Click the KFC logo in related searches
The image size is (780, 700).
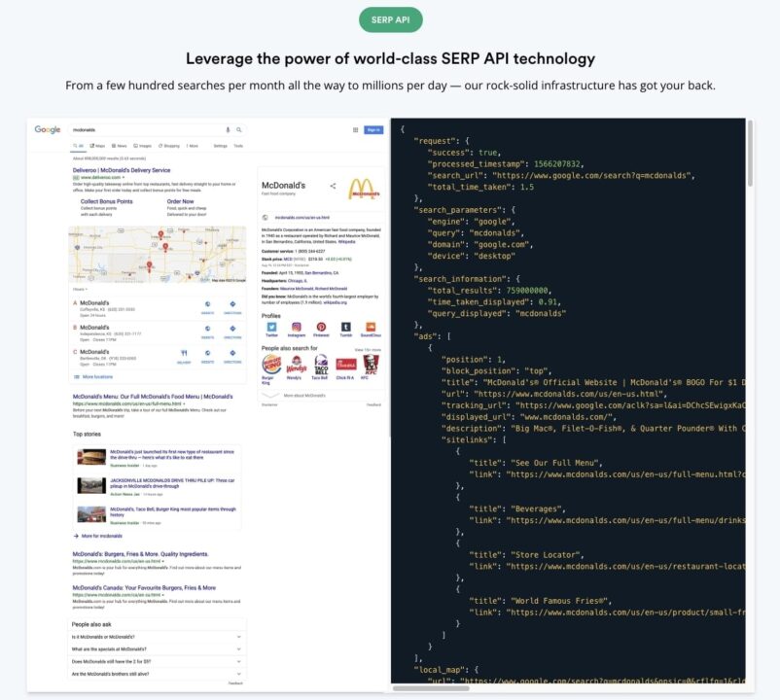pyautogui.click(x=371, y=365)
